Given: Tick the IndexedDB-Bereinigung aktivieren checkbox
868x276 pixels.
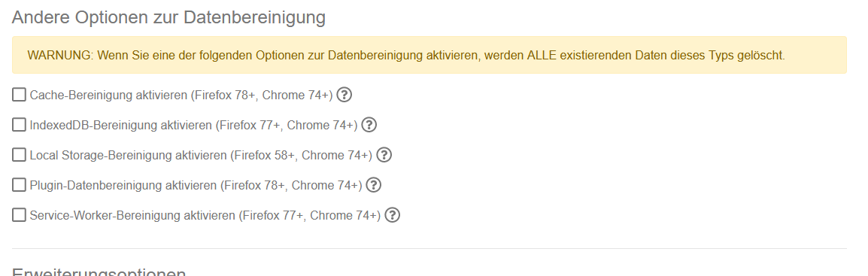Looking at the screenshot, I should (x=19, y=125).
